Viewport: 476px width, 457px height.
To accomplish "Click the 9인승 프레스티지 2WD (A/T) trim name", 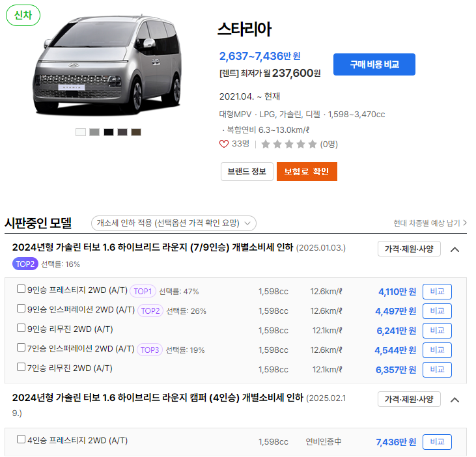I will click(x=77, y=290).
